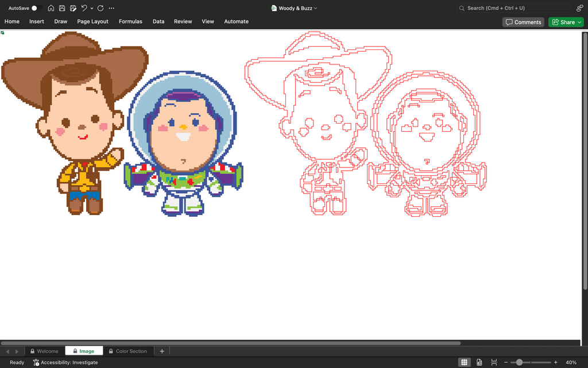Add a new sheet with plus button
588x368 pixels.
pos(162,351)
